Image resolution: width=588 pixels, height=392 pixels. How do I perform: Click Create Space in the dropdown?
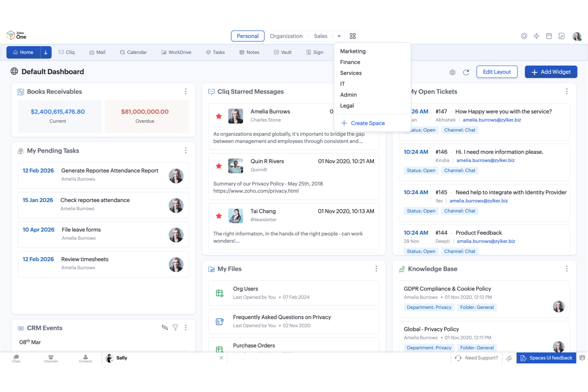[363, 123]
